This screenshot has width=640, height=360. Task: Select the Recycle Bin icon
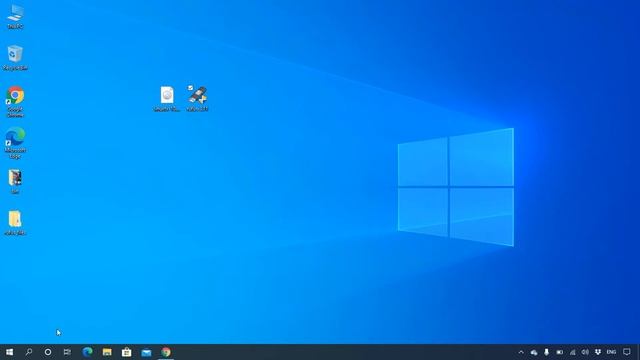pyautogui.click(x=15, y=58)
